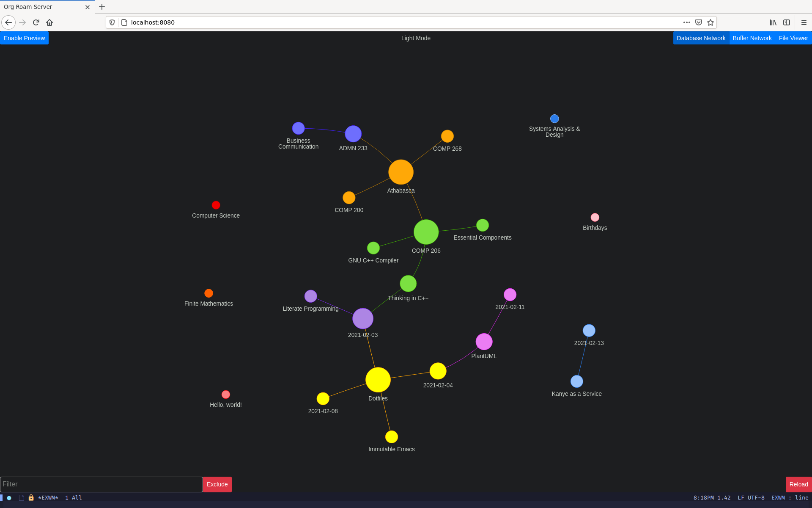This screenshot has width=812, height=508.
Task: Click the Kanye as a Service node
Action: click(575, 381)
